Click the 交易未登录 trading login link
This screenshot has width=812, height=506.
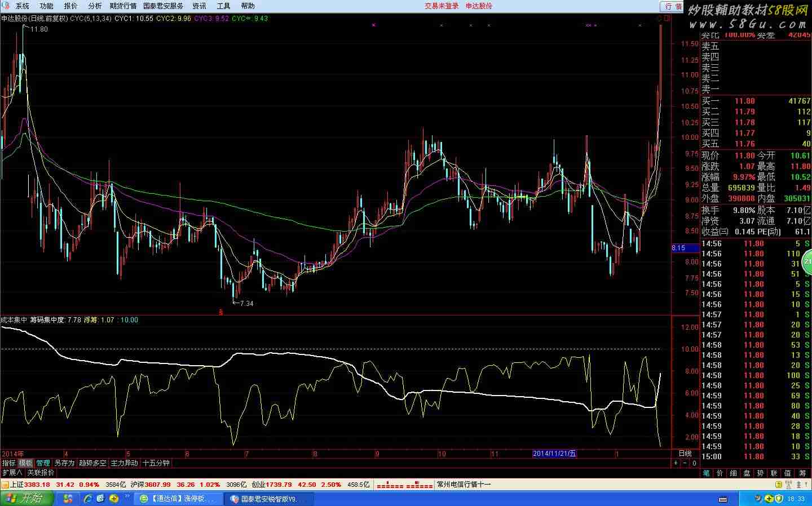tap(442, 6)
